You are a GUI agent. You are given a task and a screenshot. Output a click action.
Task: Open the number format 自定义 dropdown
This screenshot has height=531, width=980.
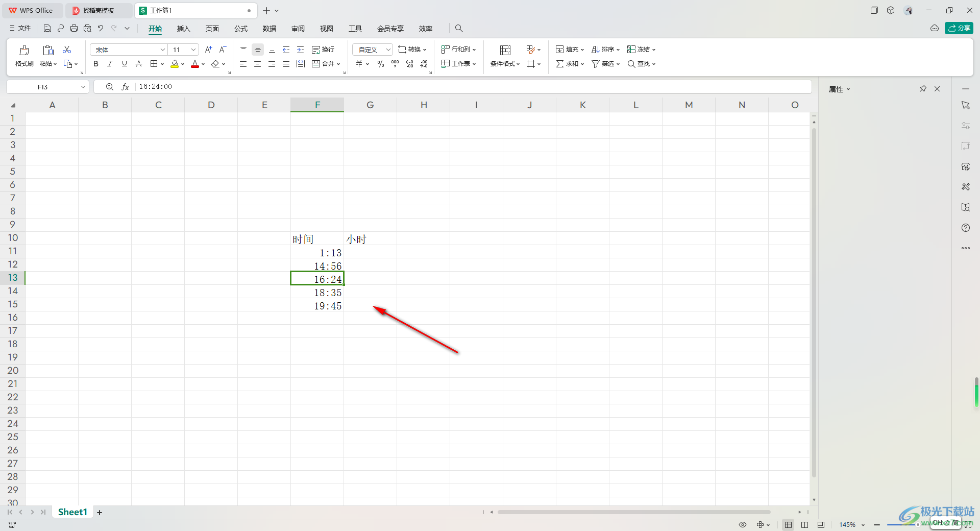coord(388,50)
